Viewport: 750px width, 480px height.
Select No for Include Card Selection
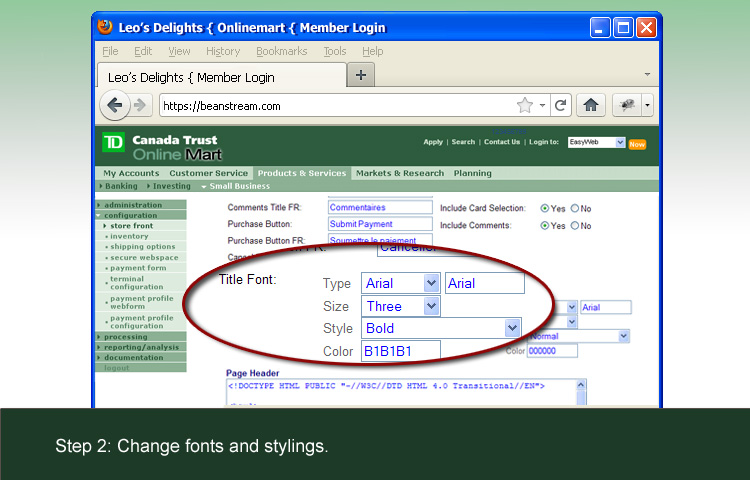click(574, 208)
